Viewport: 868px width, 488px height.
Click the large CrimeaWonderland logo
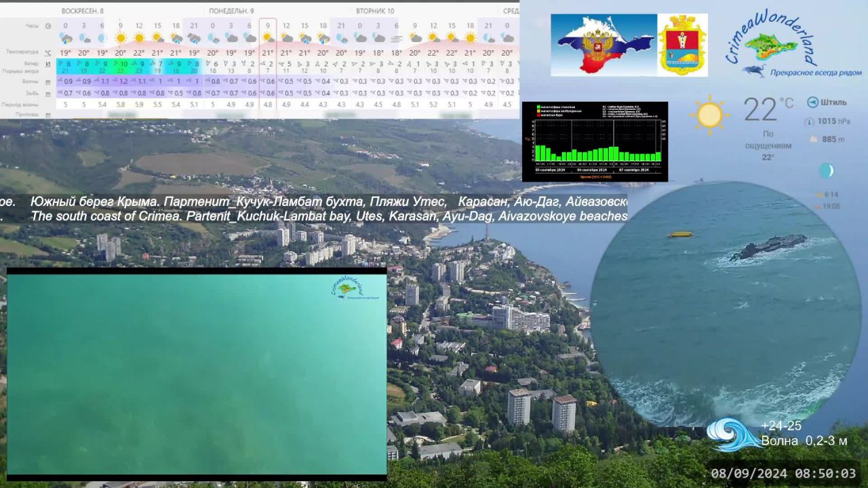tap(792, 44)
